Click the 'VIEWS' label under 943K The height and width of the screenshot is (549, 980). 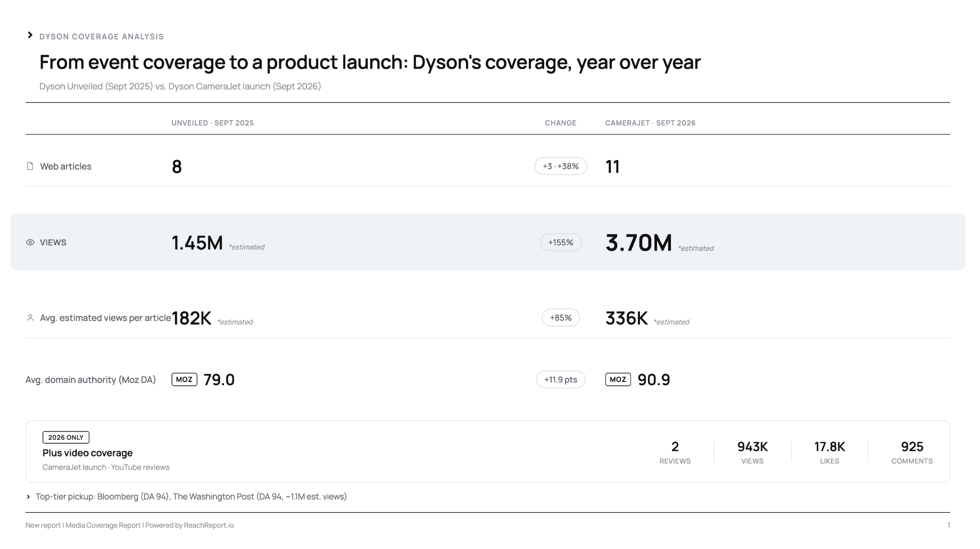point(752,461)
